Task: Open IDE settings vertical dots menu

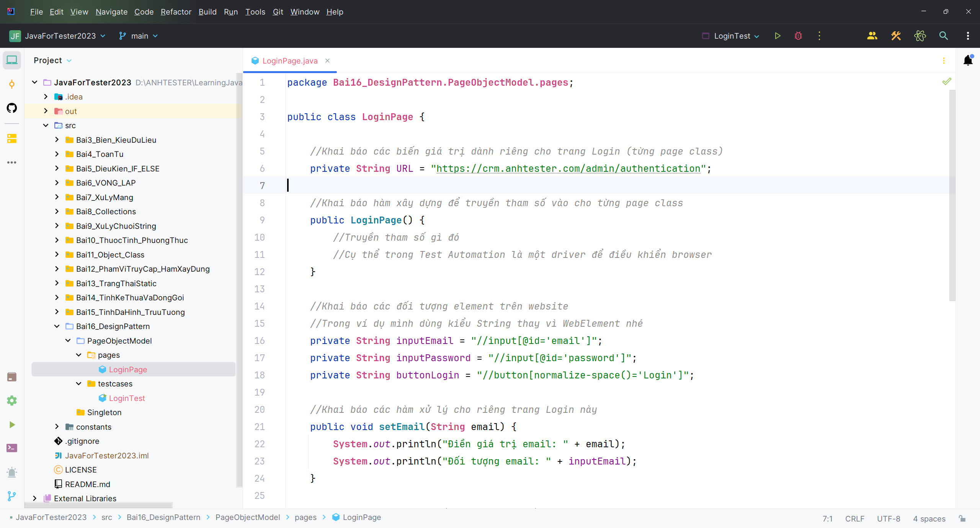Action: coord(968,36)
